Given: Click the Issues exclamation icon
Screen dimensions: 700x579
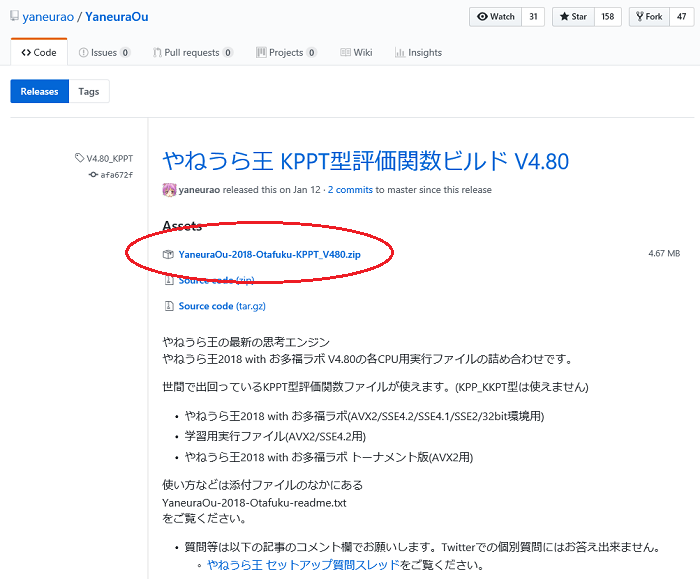Looking at the screenshot, I should pyautogui.click(x=83, y=52).
